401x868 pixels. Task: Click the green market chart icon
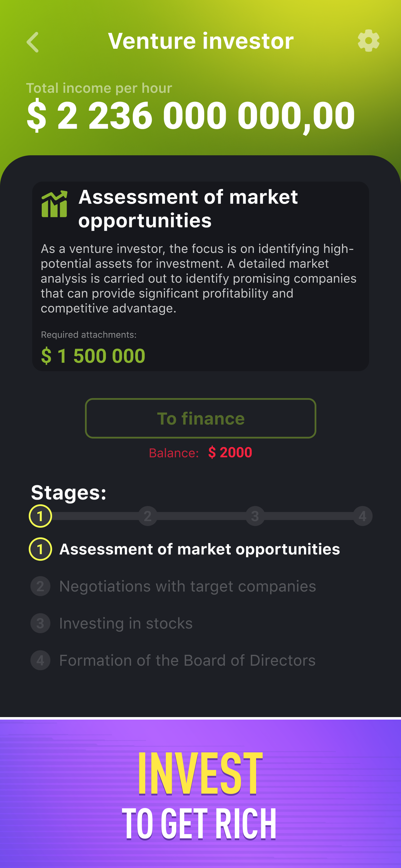54,204
